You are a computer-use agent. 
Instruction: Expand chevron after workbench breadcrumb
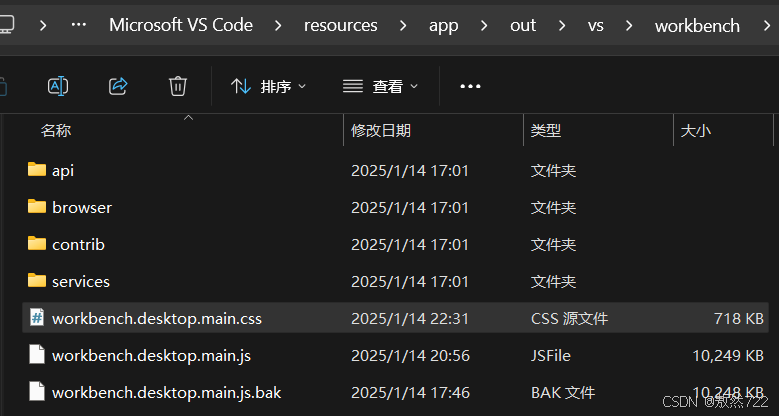point(767,25)
